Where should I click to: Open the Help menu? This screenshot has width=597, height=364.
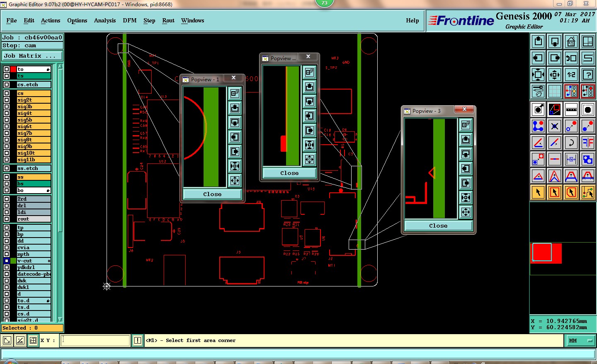coord(413,20)
